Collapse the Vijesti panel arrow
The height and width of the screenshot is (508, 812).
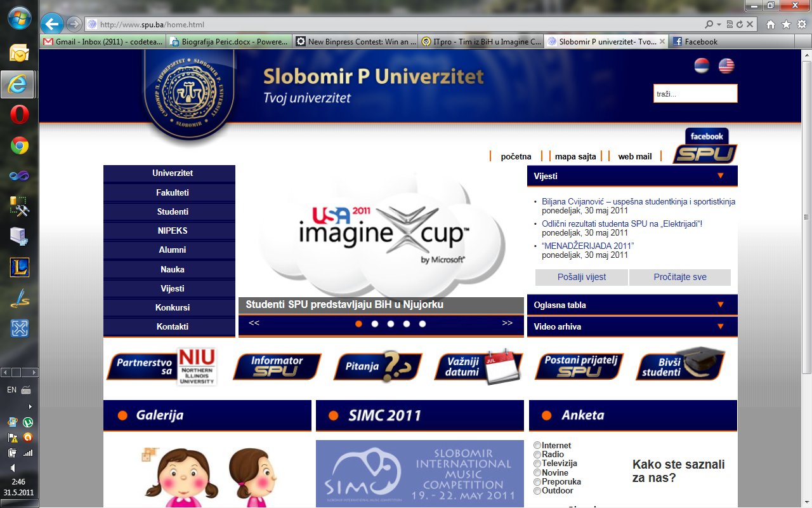[x=720, y=176]
